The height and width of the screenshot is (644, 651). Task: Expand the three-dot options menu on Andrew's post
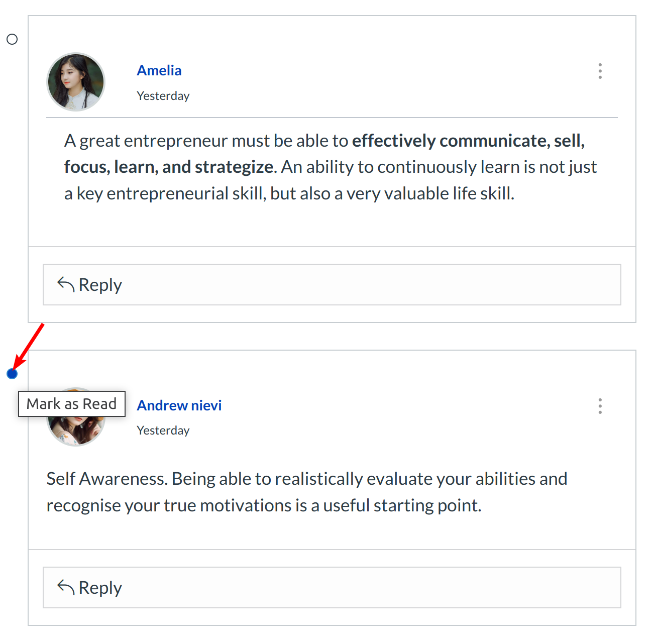tap(600, 406)
